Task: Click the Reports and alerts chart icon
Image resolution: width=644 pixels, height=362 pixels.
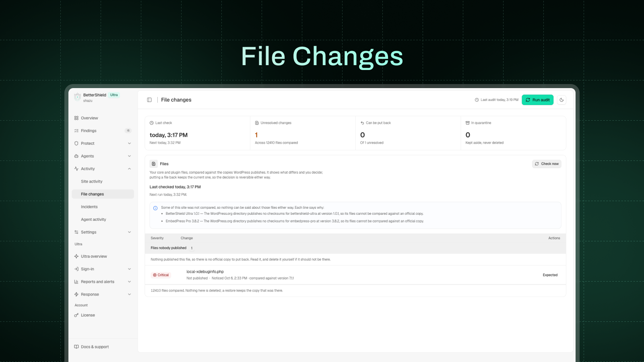Action: [x=76, y=282]
